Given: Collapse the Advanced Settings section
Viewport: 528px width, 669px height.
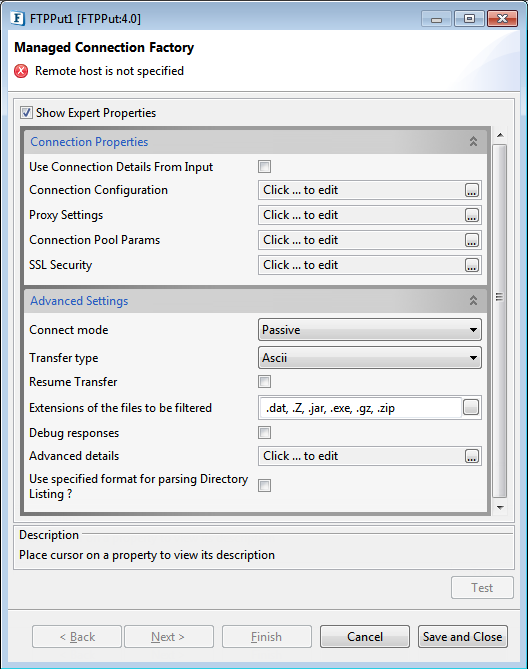Looking at the screenshot, I should 473,301.
